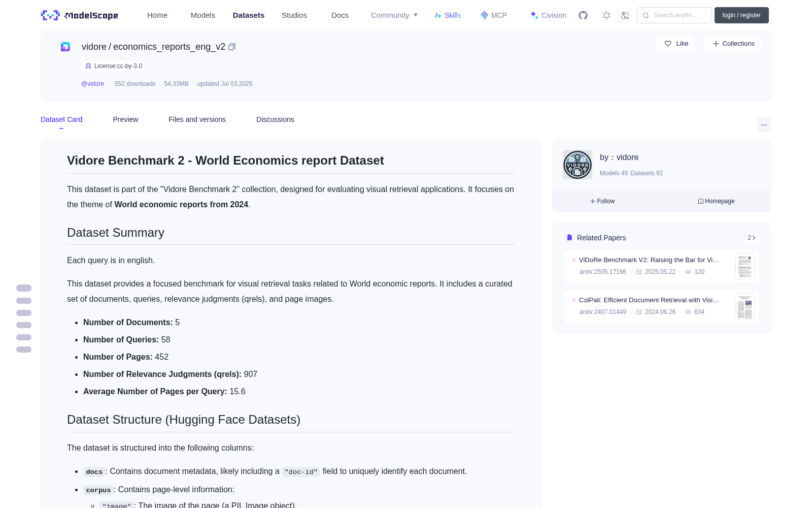Open the GitHub icon link
Viewport: 812px width, 508px height.
pyautogui.click(x=583, y=15)
